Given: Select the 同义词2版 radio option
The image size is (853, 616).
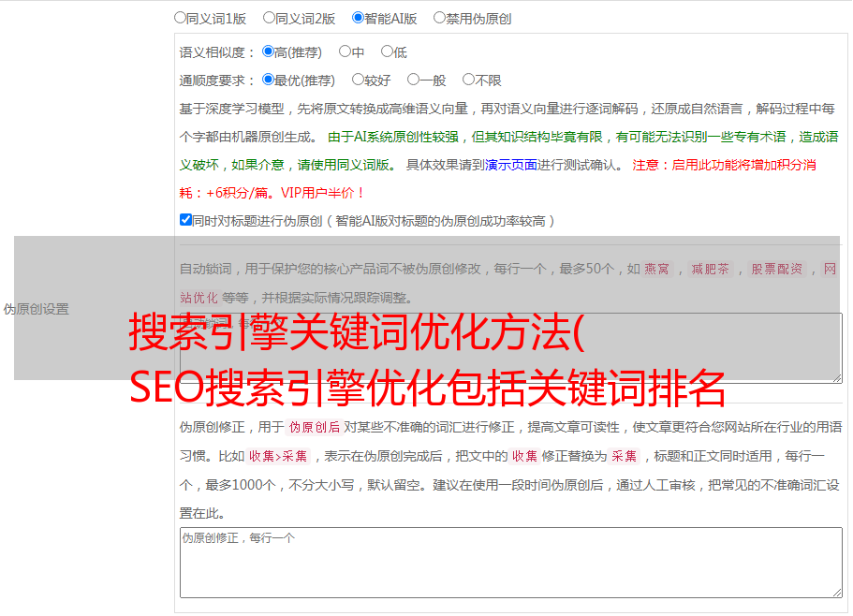Looking at the screenshot, I should (269, 18).
